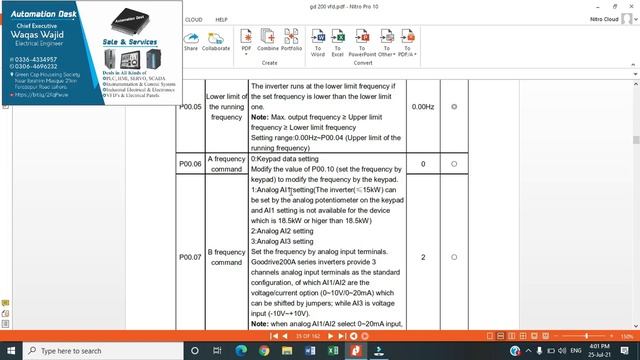
Task: Go to the previous page
Action: click(x=285, y=336)
